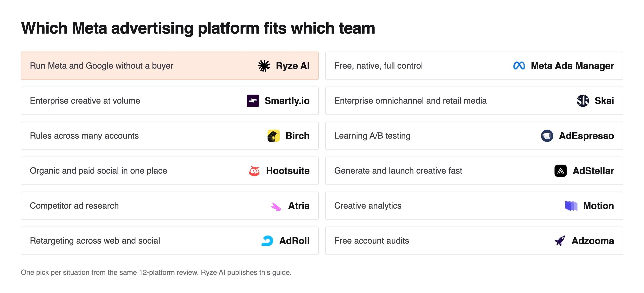Click 'Run Meta and Google without a buyer'
Image resolution: width=644 pixels, height=293 pixels.
(x=102, y=66)
